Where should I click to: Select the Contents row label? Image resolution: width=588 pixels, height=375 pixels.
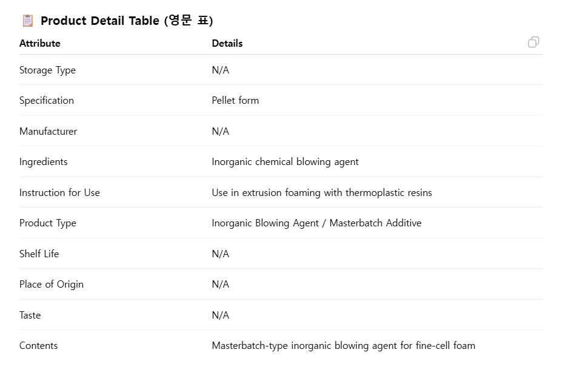[x=38, y=346]
